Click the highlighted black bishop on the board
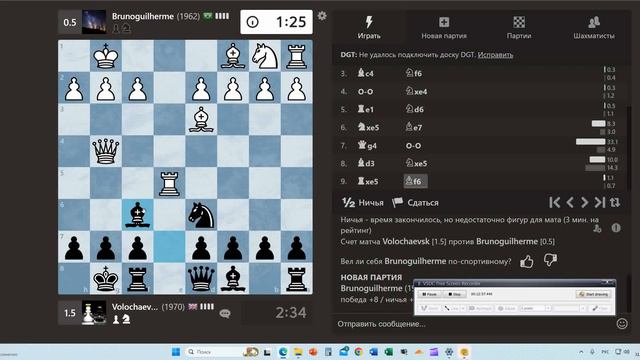640x360 pixels. point(138,215)
